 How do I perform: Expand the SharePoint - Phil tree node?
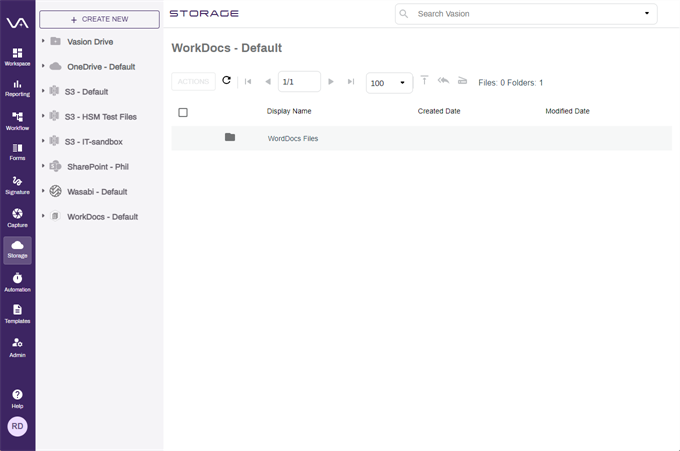43,166
